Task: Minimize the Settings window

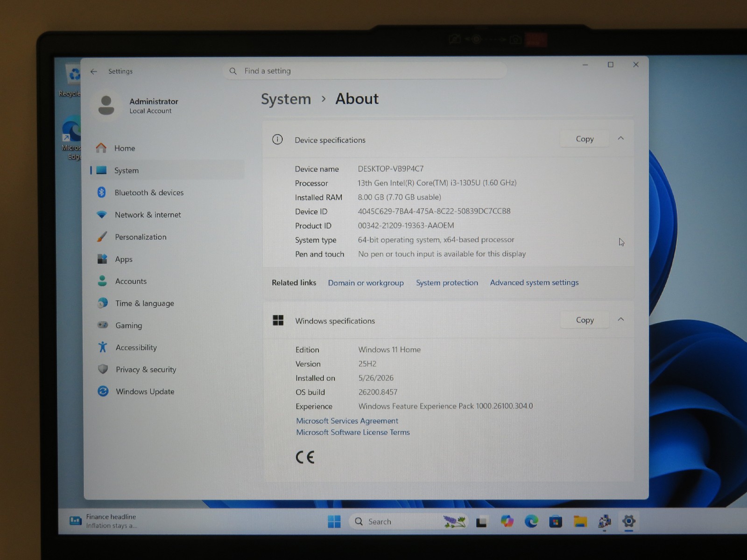Action: pyautogui.click(x=585, y=64)
